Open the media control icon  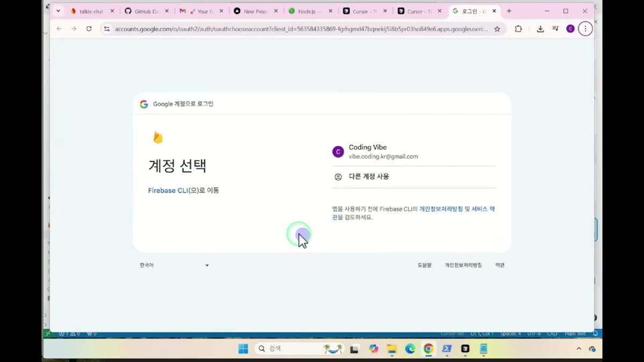click(x=555, y=29)
